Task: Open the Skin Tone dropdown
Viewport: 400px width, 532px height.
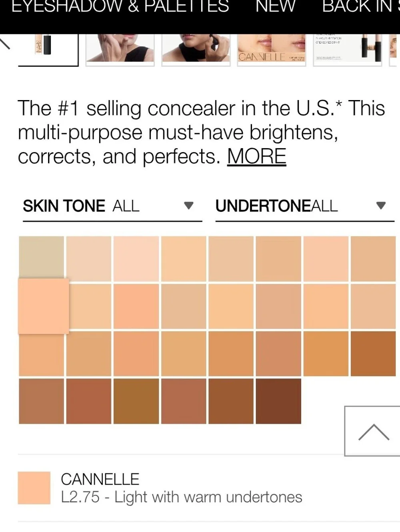Action: click(112, 207)
